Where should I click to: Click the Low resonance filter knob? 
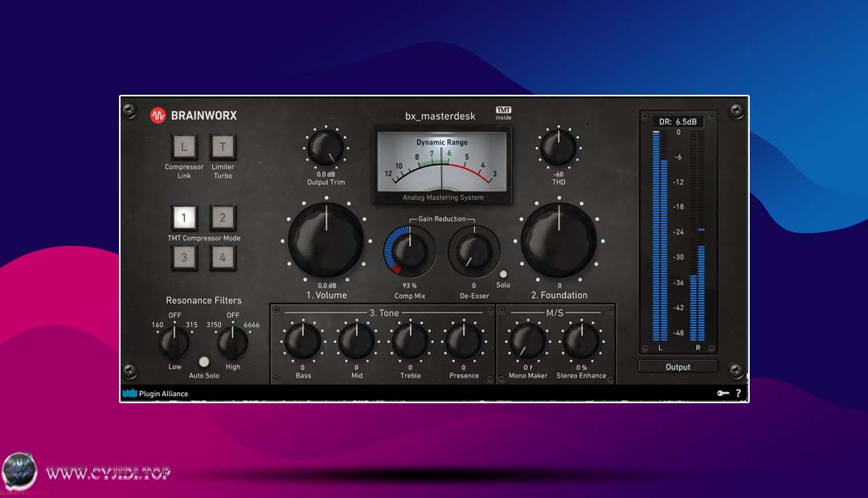tap(174, 342)
